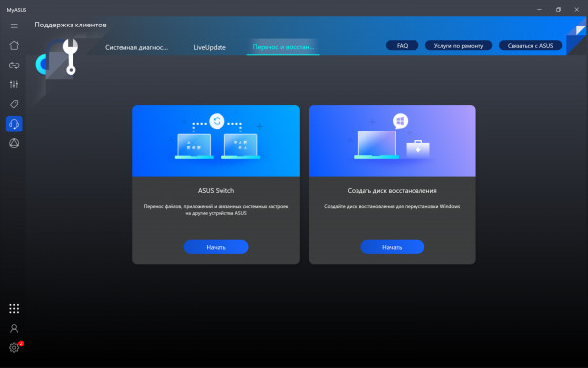Click the Связаться с ASUS button
This screenshot has height=368, width=588.
click(530, 45)
